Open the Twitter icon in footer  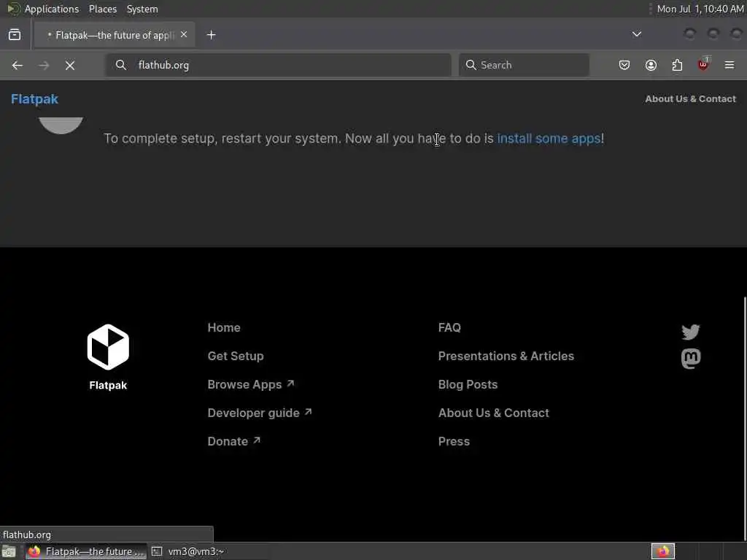pos(690,332)
